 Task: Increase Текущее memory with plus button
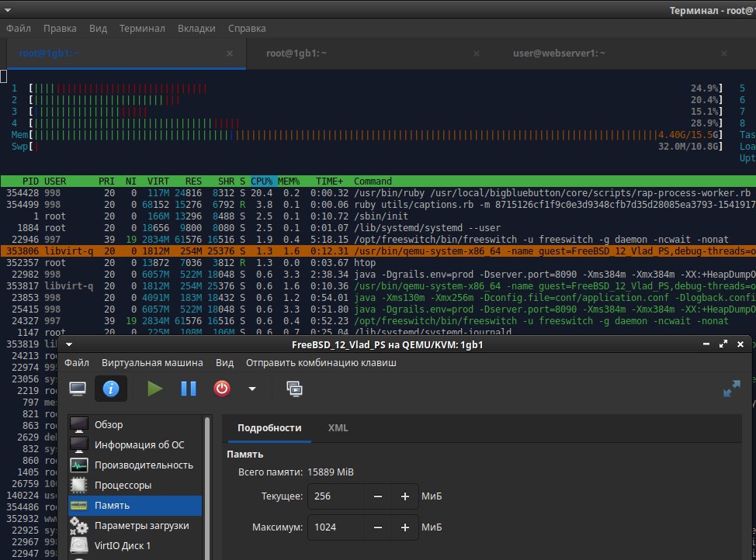click(x=405, y=496)
